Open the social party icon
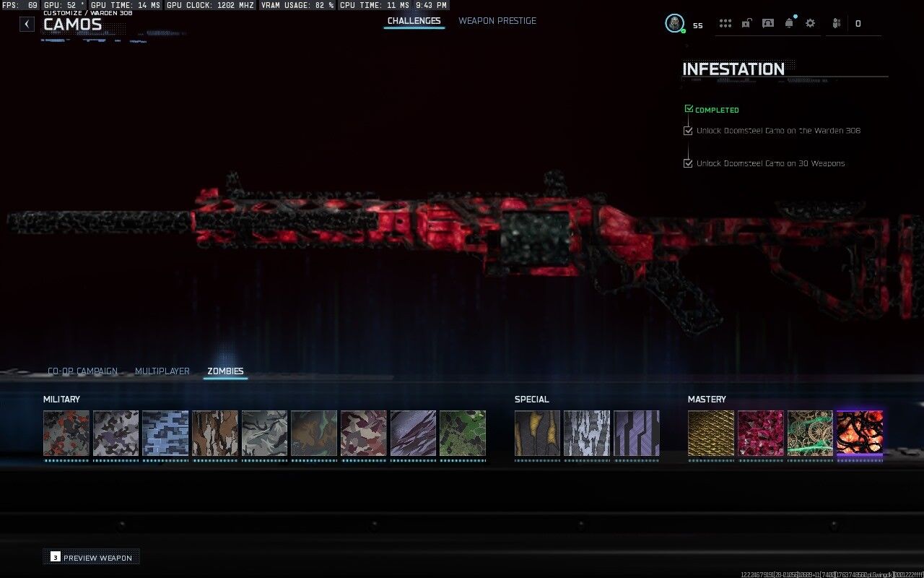924x578 pixels. pyautogui.click(x=837, y=23)
